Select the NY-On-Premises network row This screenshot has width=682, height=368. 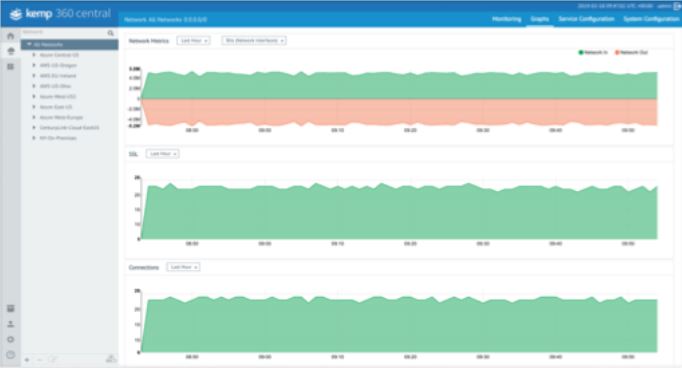[x=70, y=138]
